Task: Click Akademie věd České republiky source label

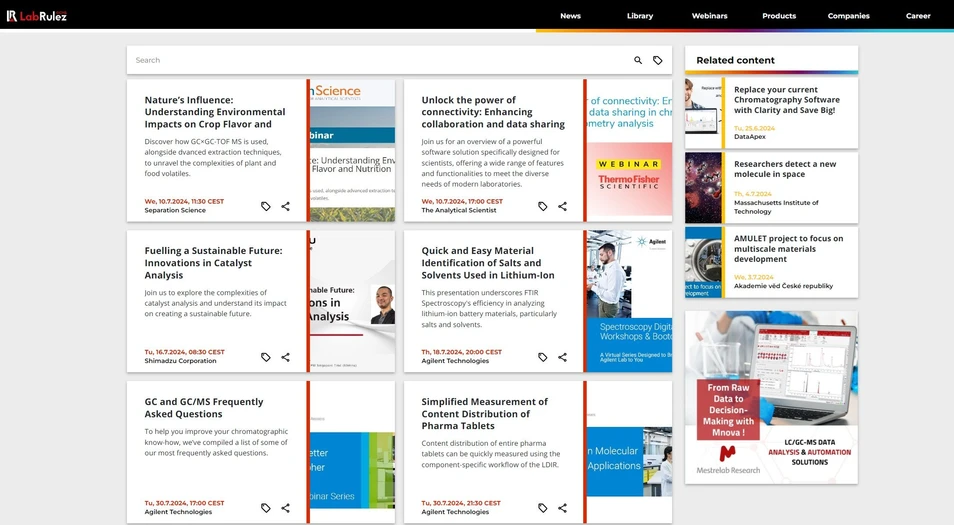Action: tap(784, 286)
